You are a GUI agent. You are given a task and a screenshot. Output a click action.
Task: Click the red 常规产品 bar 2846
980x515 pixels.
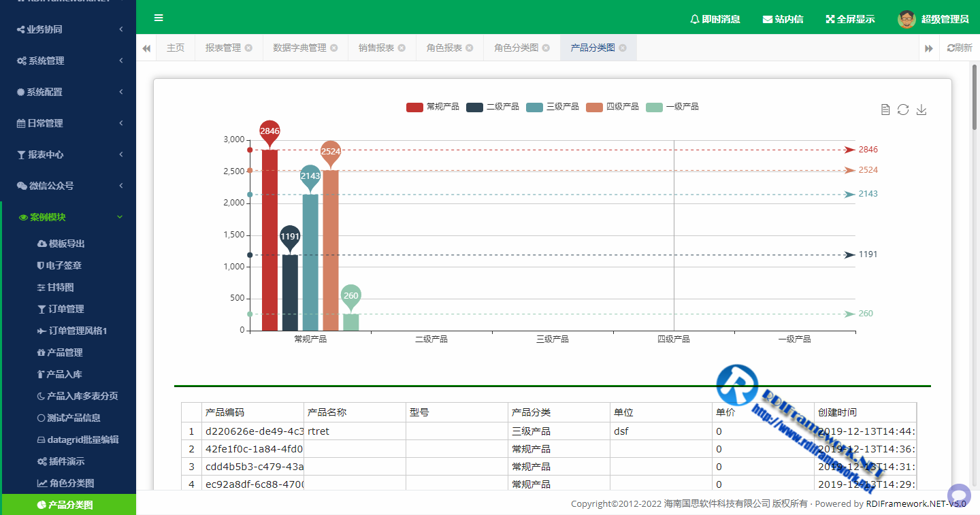(x=269, y=240)
